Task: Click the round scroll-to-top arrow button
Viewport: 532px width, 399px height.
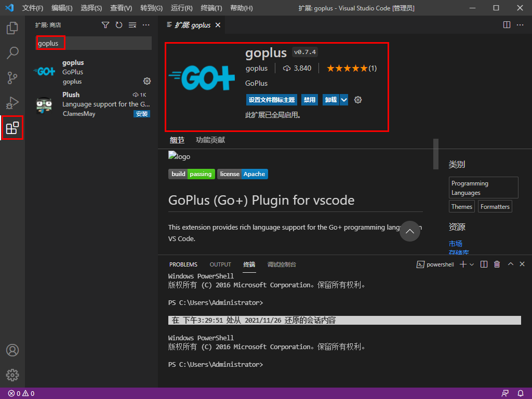Action: [x=410, y=231]
